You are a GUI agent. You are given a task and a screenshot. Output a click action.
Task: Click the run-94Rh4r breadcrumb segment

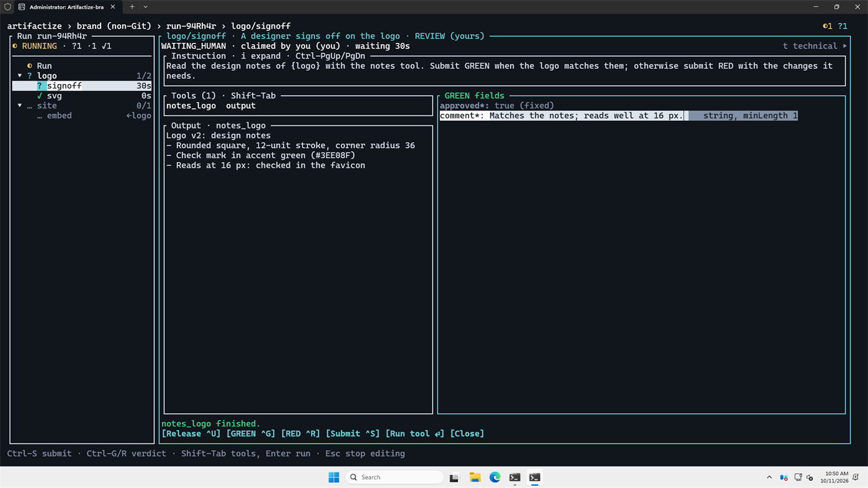(x=191, y=26)
